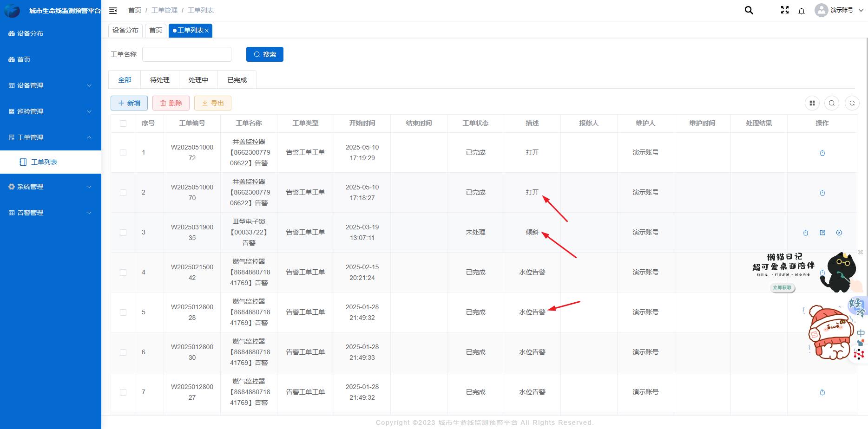Focus the 工单名称 search input field
The image size is (868, 429).
pyautogui.click(x=187, y=54)
